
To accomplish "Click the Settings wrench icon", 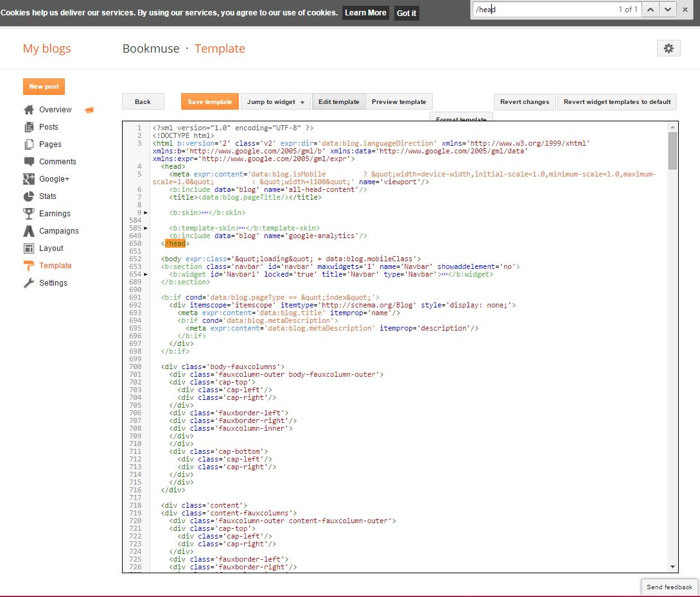I will (29, 283).
